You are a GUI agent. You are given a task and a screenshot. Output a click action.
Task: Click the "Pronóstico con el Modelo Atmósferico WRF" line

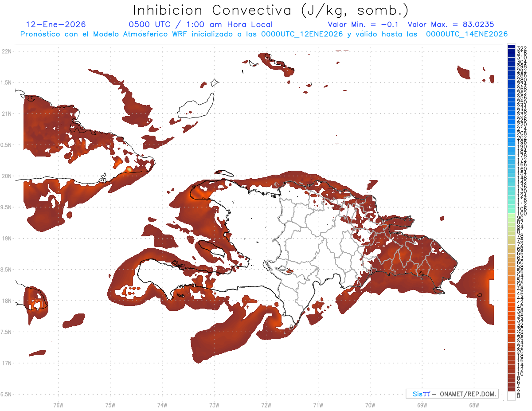click(x=263, y=34)
